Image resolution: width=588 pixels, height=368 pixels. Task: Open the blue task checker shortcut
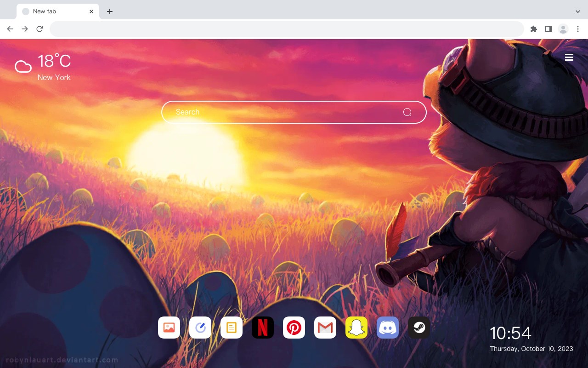[200, 328]
